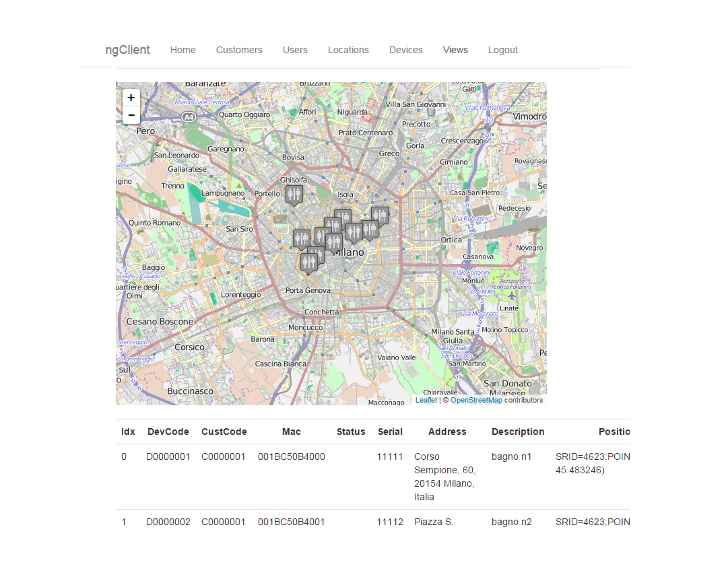This screenshot has width=728, height=583.
Task: Open the OpenStreetMap contributors link
Action: pyautogui.click(x=476, y=400)
